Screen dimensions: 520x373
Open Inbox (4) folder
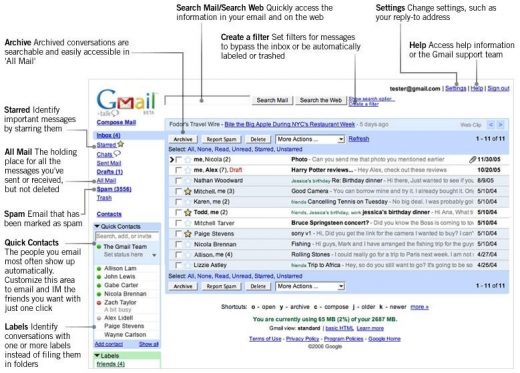pyautogui.click(x=108, y=135)
